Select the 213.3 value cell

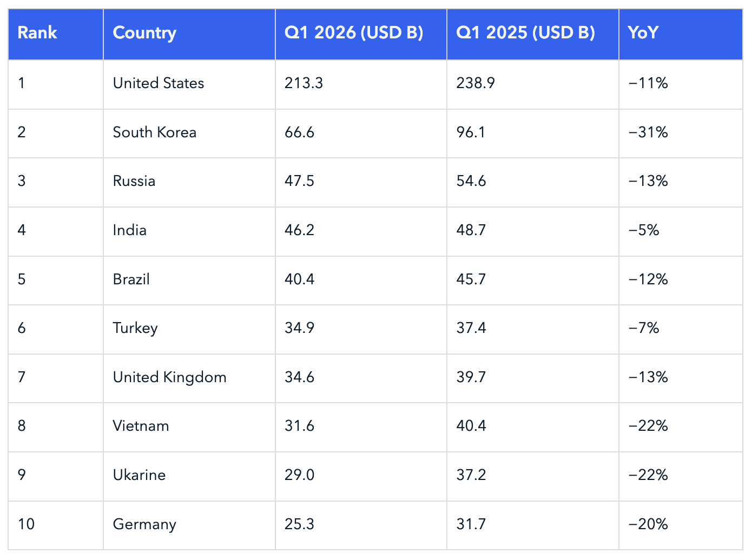[x=361, y=84]
